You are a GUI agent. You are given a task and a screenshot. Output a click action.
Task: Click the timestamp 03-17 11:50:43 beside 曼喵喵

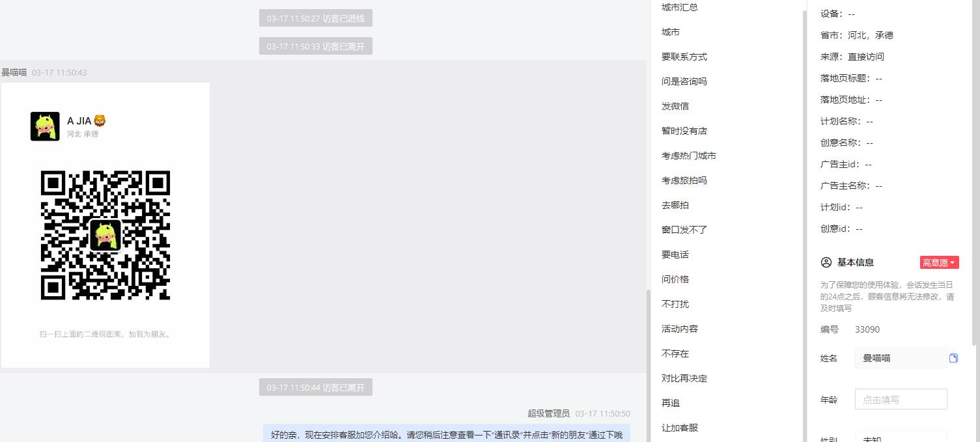[x=59, y=72]
